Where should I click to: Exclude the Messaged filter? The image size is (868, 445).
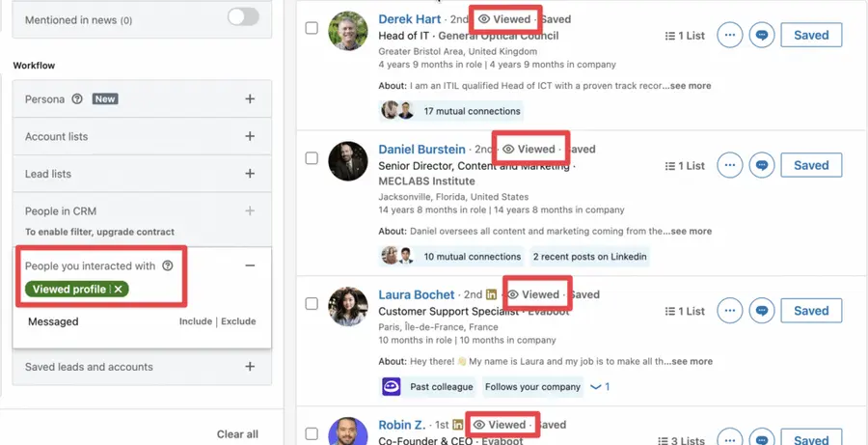pyautogui.click(x=238, y=321)
